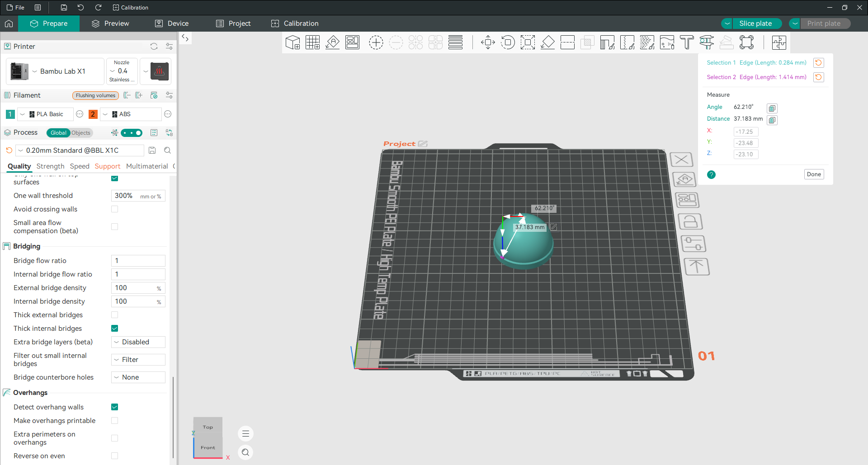868x465 pixels.
Task: Select the Add cube primitive tool
Action: (x=292, y=42)
